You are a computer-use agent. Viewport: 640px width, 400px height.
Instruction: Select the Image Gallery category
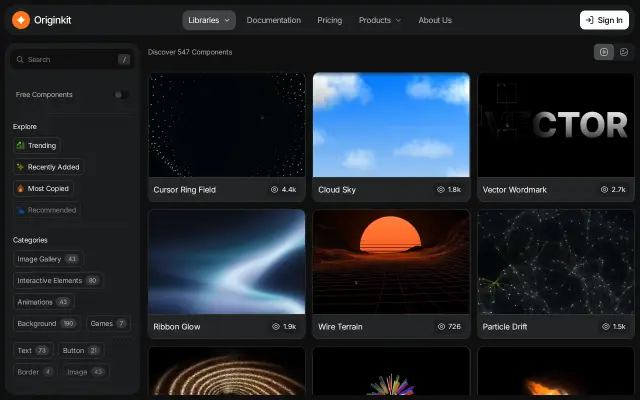(x=48, y=259)
